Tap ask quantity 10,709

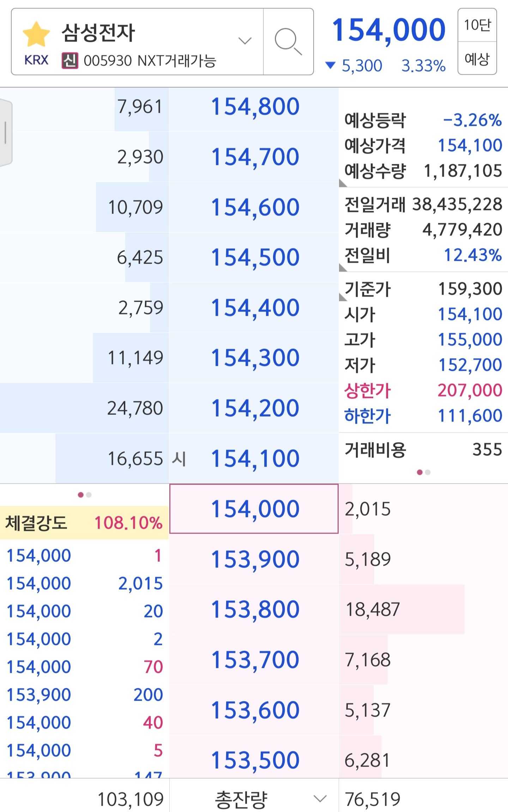(135, 207)
